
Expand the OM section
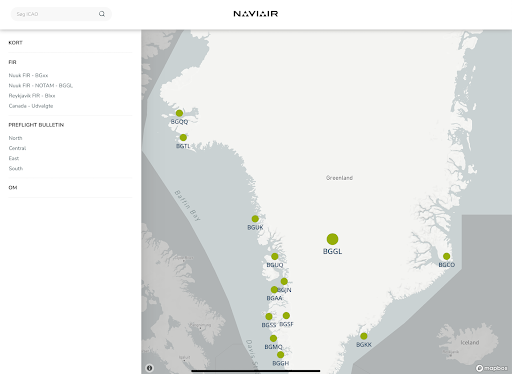point(13,187)
